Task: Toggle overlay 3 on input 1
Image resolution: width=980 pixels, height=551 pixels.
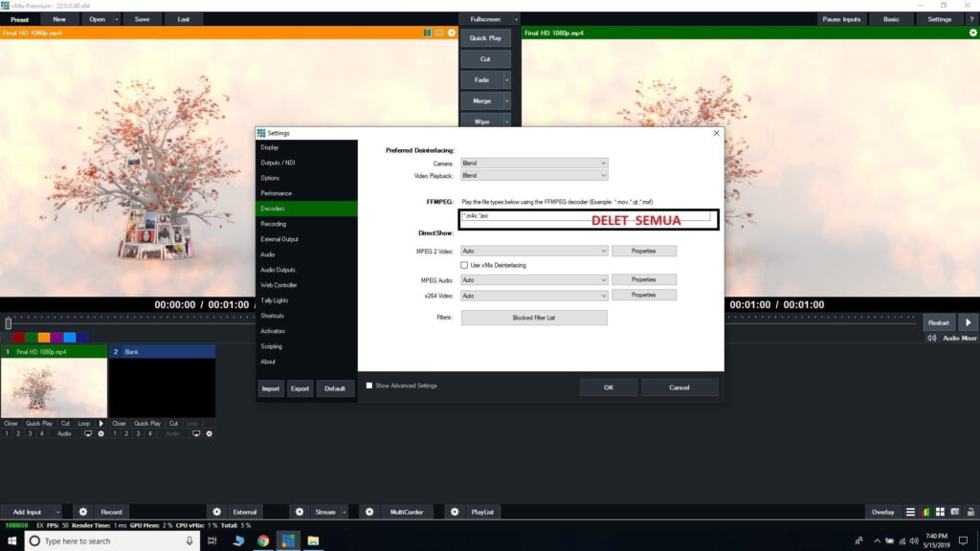Action: [30, 433]
